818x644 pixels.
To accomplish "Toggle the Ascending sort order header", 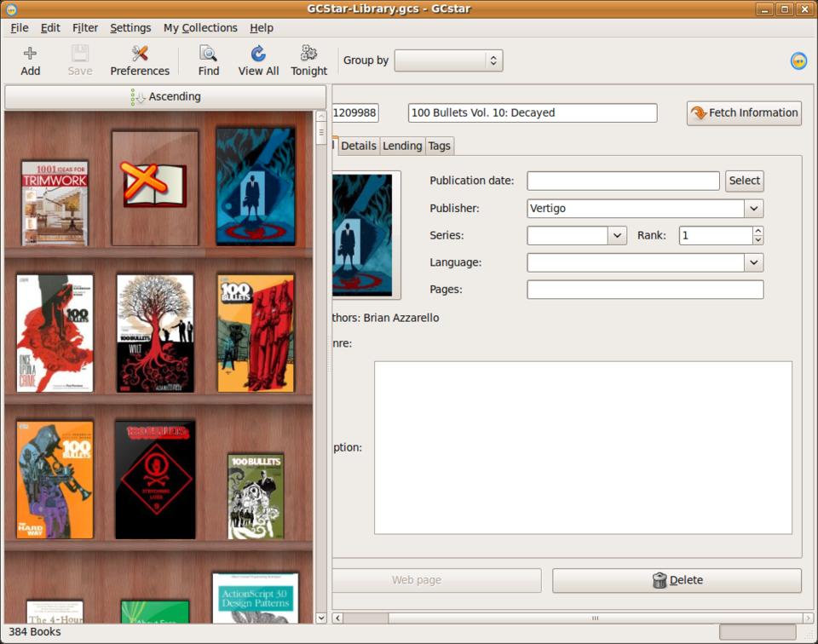I will pos(165,97).
